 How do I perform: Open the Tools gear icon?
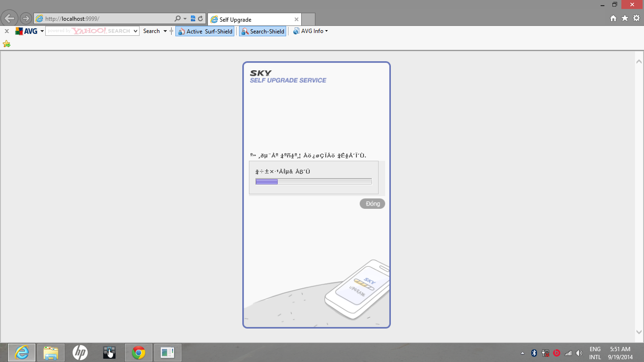coord(636,18)
